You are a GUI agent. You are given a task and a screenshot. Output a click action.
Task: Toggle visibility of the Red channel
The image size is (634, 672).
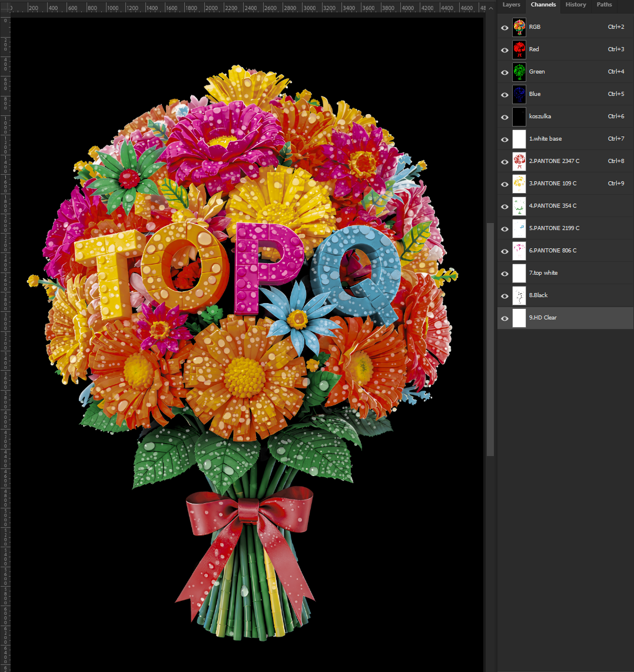point(504,50)
